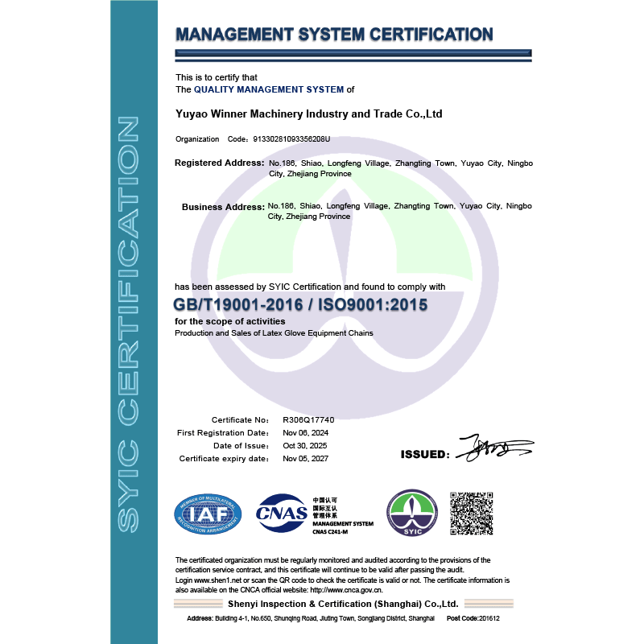Click the CNAS globe logo
The width and height of the screenshot is (644, 644).
tap(282, 512)
